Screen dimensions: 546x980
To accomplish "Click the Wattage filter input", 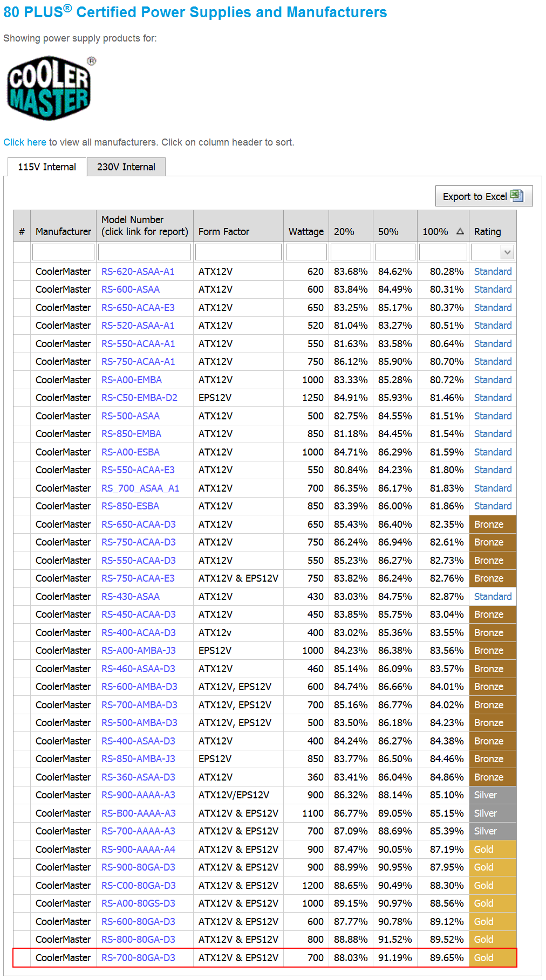I will click(x=306, y=252).
